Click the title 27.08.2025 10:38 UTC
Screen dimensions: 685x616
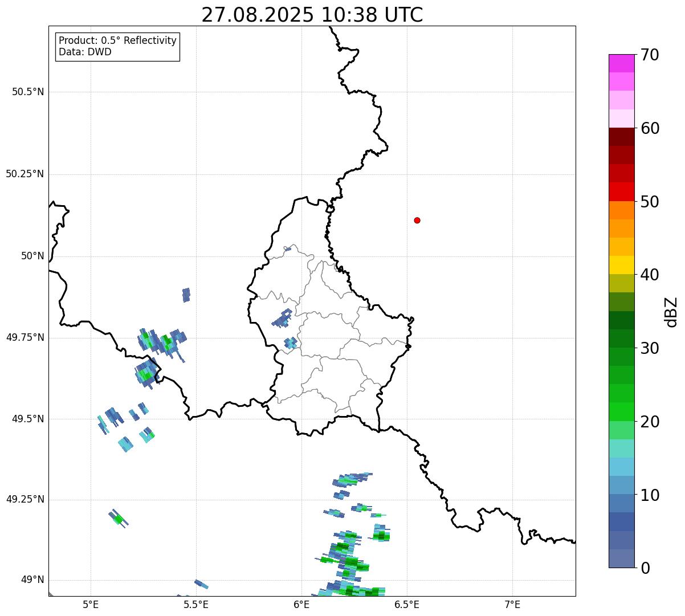pyautogui.click(x=312, y=15)
